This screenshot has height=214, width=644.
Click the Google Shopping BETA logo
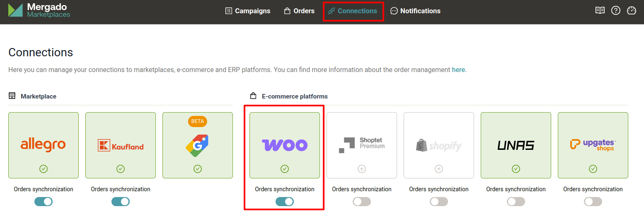tap(197, 145)
